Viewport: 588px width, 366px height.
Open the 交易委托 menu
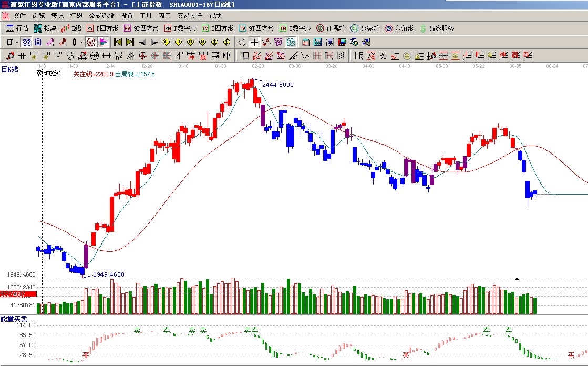[x=189, y=16]
